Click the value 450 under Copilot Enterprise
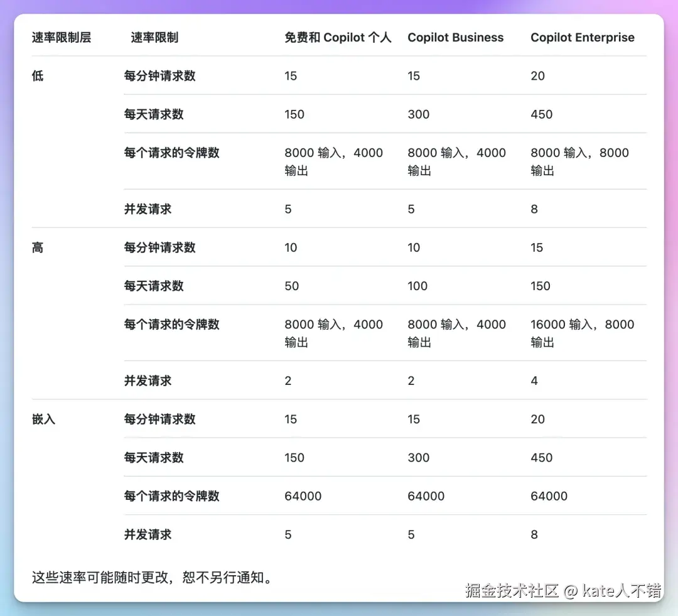The height and width of the screenshot is (616, 678). 541,114
